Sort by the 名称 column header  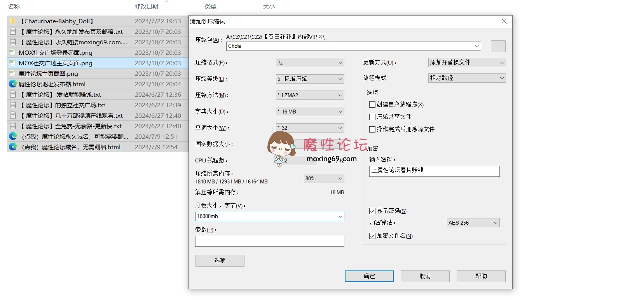click(14, 6)
